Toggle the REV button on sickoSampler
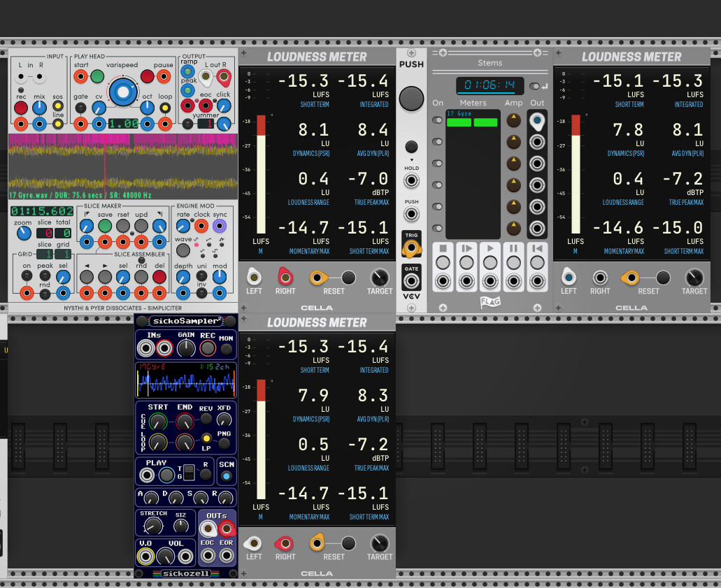Screen dimensions: 721x588 tap(206, 418)
